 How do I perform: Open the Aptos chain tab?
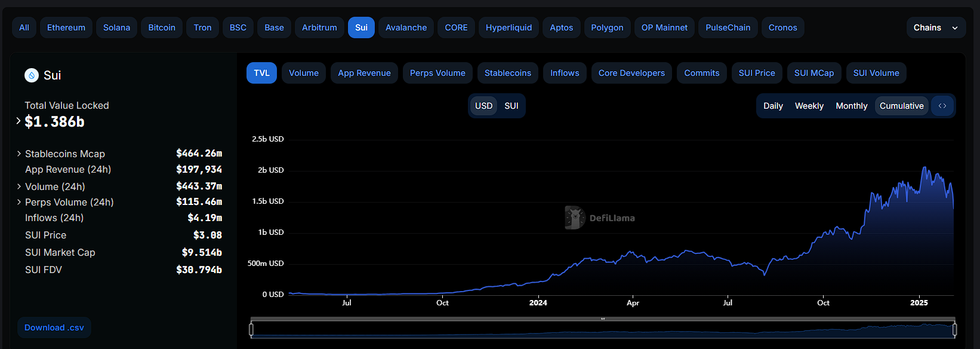tap(561, 27)
